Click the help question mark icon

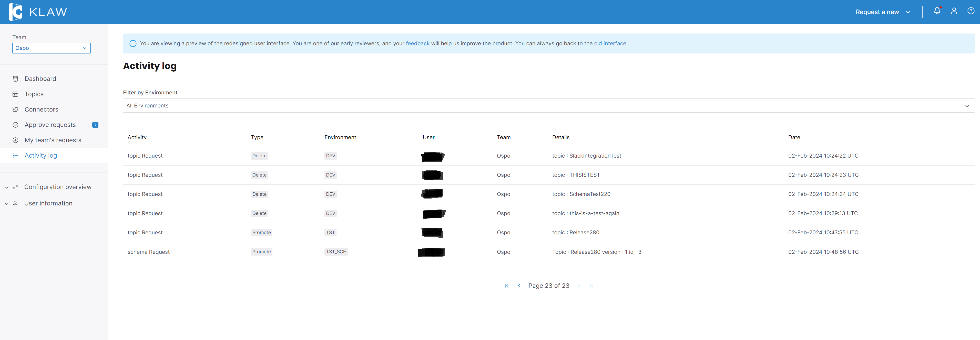pyautogui.click(x=971, y=11)
